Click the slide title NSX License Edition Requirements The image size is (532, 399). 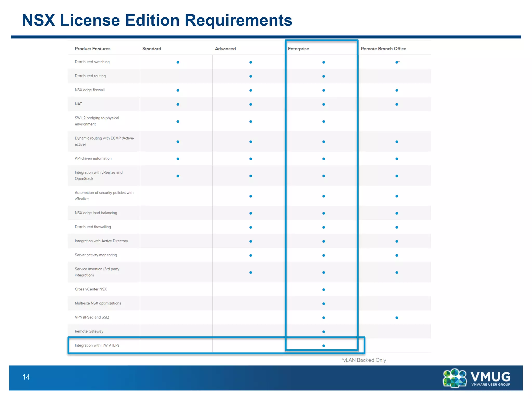157,20
